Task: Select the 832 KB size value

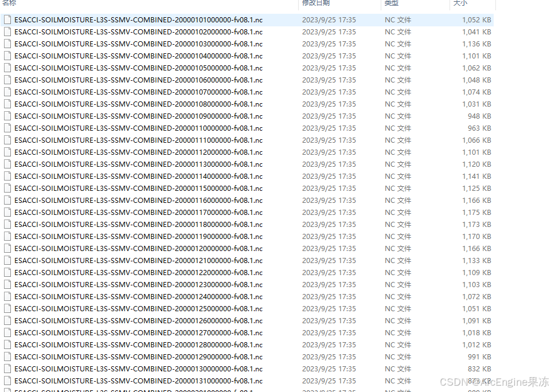Action: (x=479, y=369)
